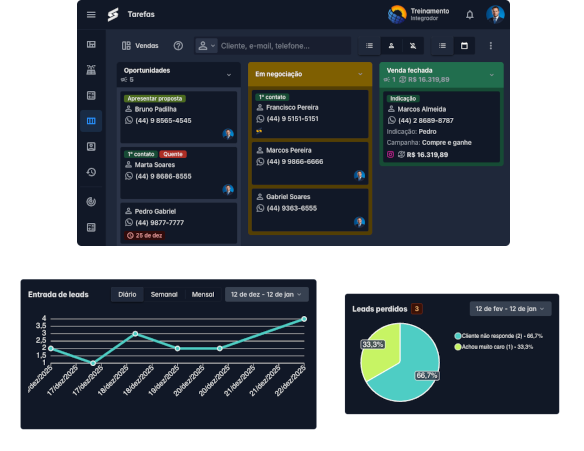
Task: Open the contacts sidebar icon
Action: coord(91,146)
